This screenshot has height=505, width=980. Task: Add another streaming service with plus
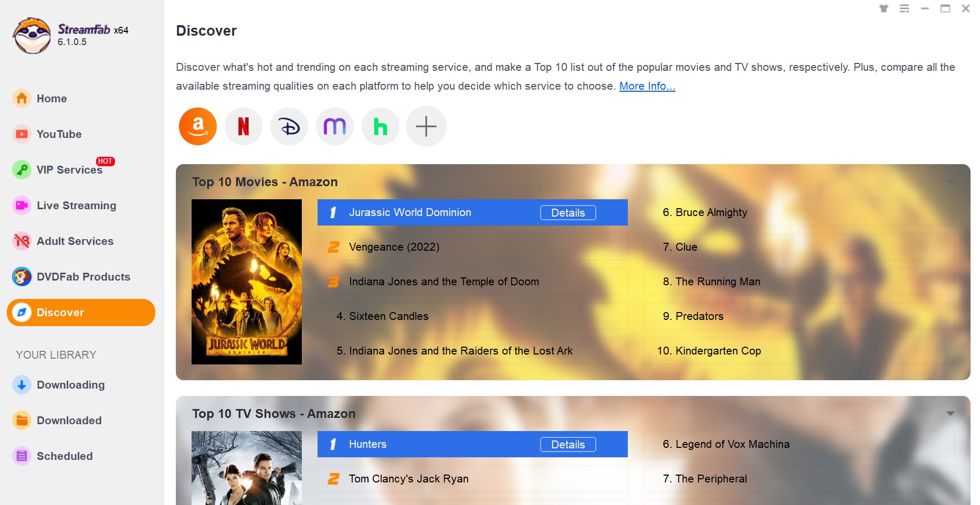[x=426, y=126]
